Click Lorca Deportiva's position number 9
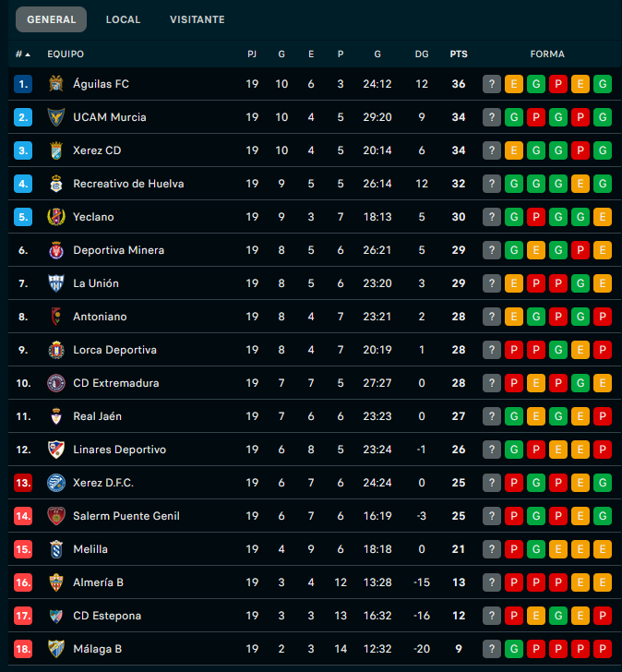This screenshot has width=622, height=672. [23, 350]
